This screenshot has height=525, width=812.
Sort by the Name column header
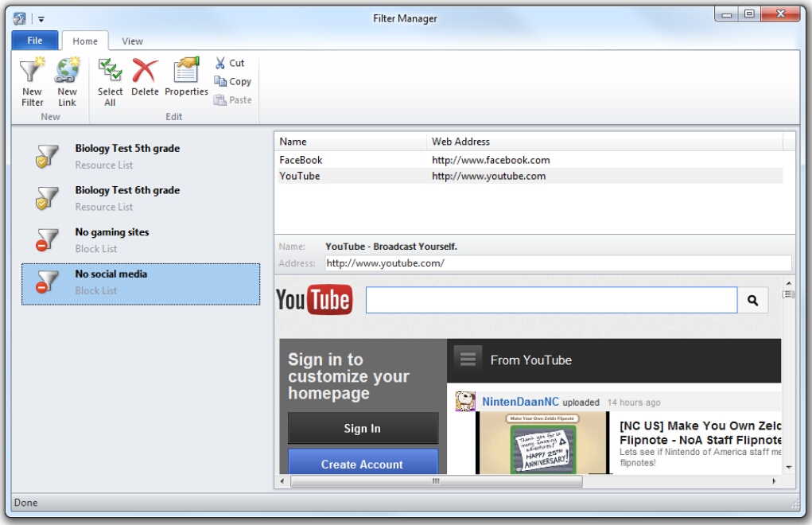[351, 142]
